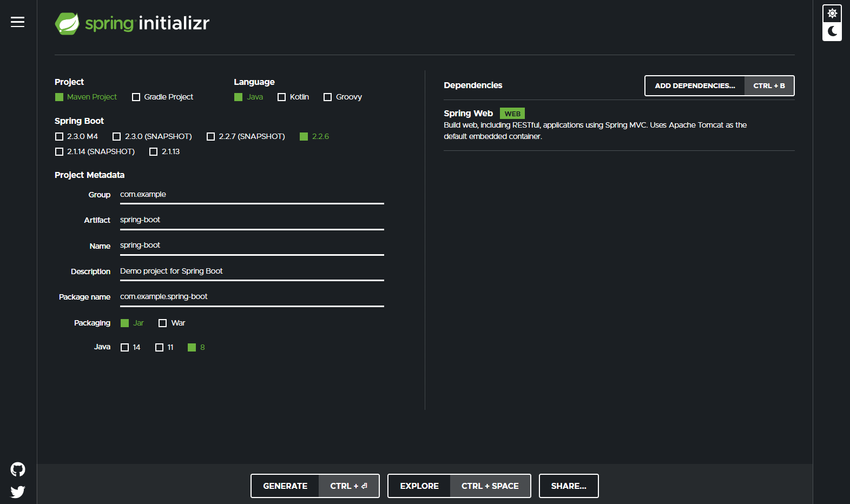Switch to light theme sun icon

[832, 13]
